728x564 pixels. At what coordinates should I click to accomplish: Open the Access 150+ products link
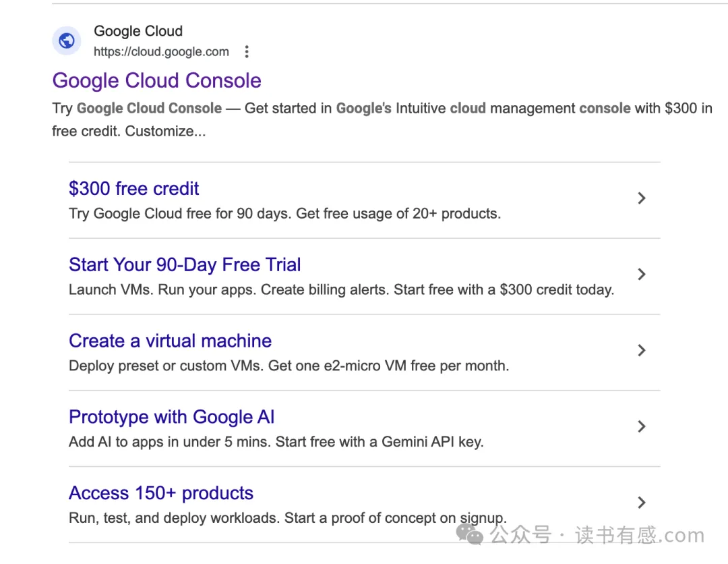[161, 493]
